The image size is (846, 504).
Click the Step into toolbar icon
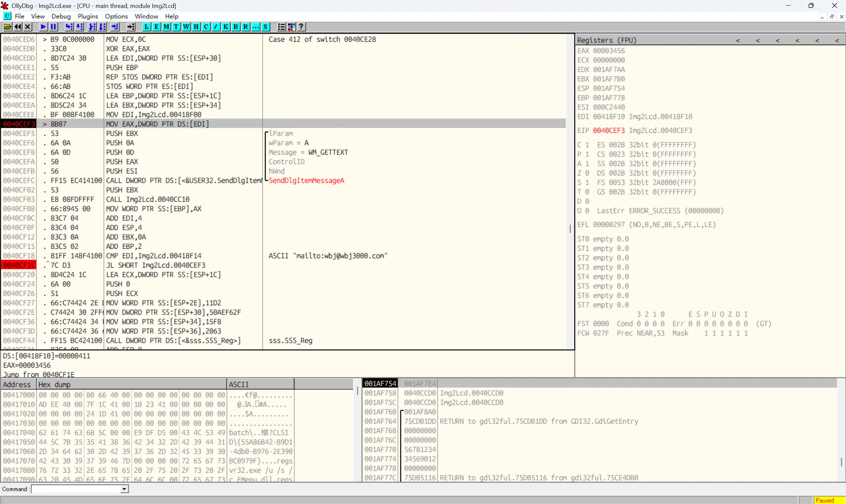[x=69, y=27]
